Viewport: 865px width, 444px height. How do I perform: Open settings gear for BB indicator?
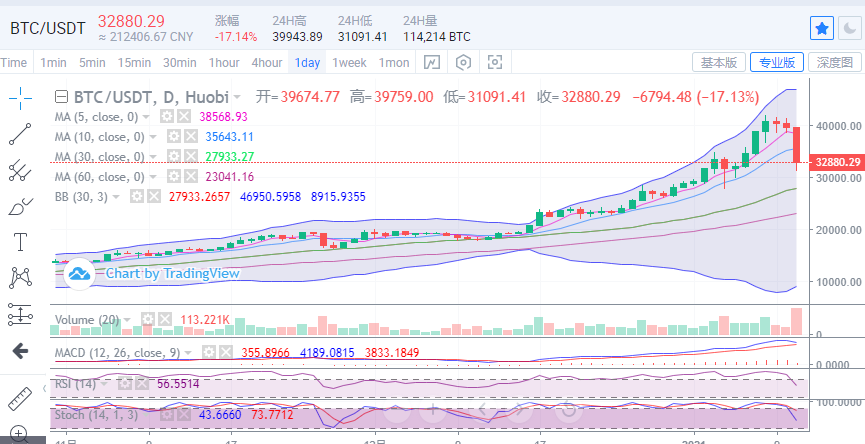click(137, 196)
